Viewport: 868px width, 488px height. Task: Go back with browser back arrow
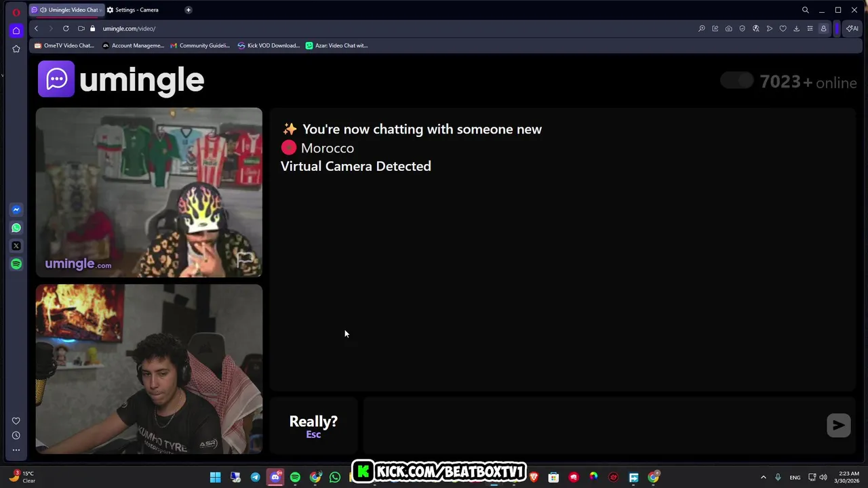(x=36, y=28)
